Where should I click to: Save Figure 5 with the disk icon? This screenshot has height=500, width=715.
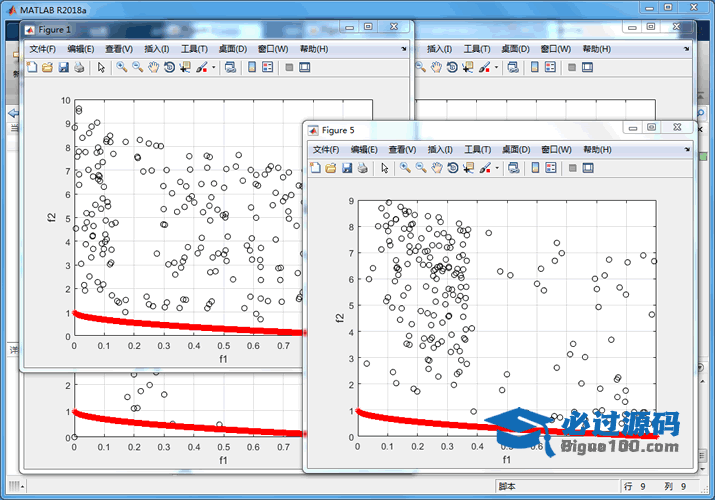[347, 168]
